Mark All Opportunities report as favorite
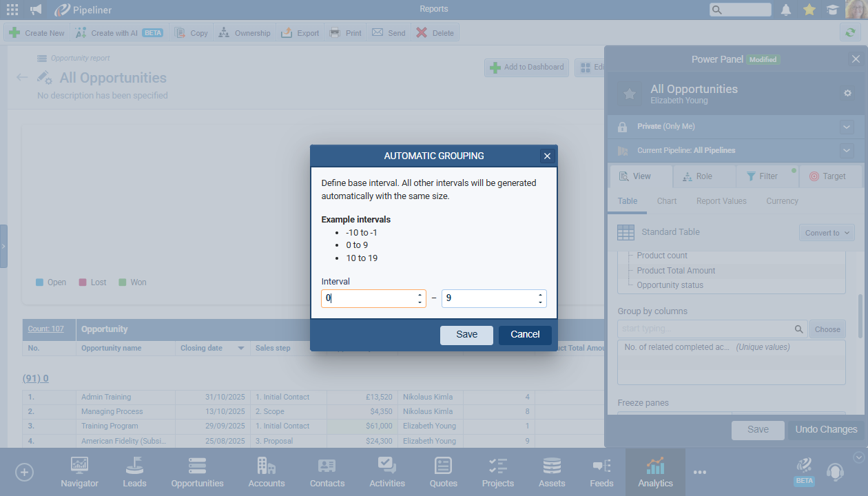868x496 pixels. 629,94
